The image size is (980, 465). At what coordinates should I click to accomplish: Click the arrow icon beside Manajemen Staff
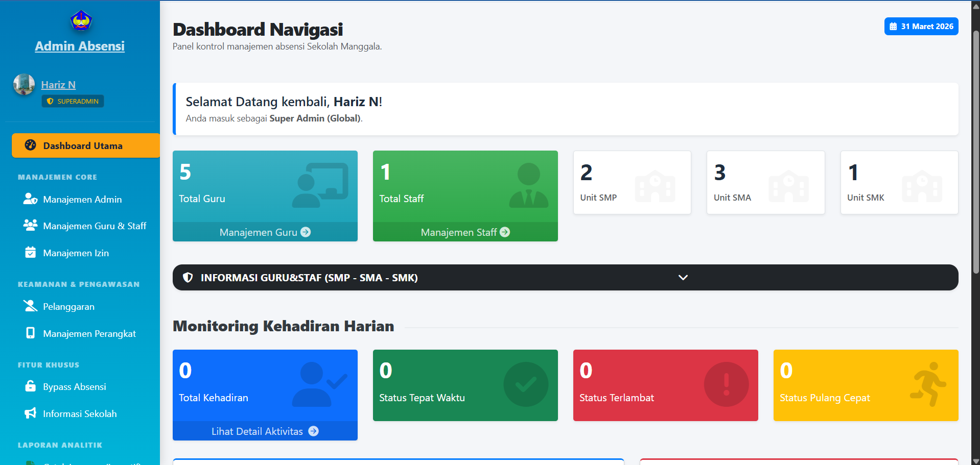tap(505, 232)
